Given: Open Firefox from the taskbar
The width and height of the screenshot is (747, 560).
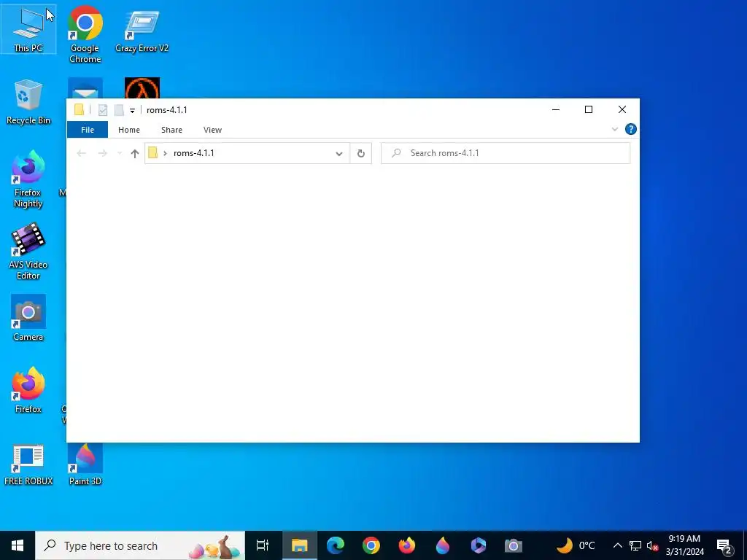Looking at the screenshot, I should click(407, 545).
